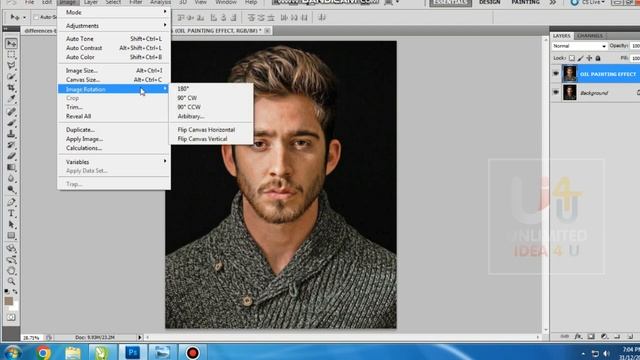Select the Quick Selection tool

pos(11,77)
